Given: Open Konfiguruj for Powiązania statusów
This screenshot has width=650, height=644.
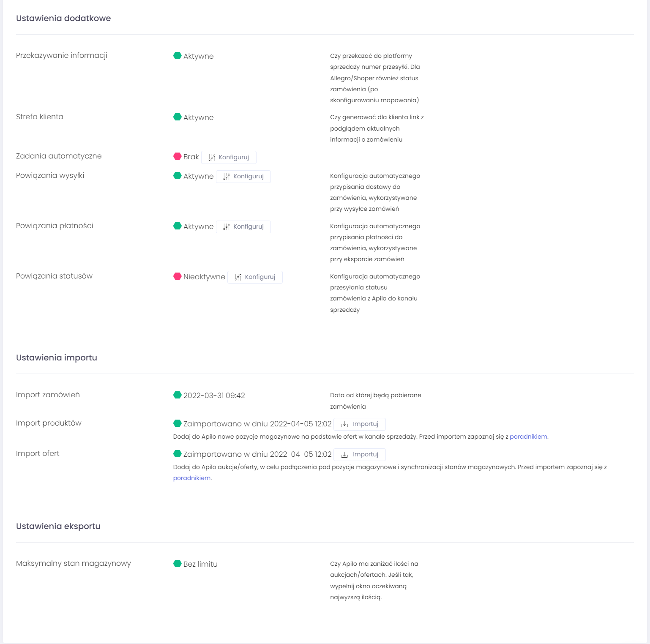Looking at the screenshot, I should point(255,277).
